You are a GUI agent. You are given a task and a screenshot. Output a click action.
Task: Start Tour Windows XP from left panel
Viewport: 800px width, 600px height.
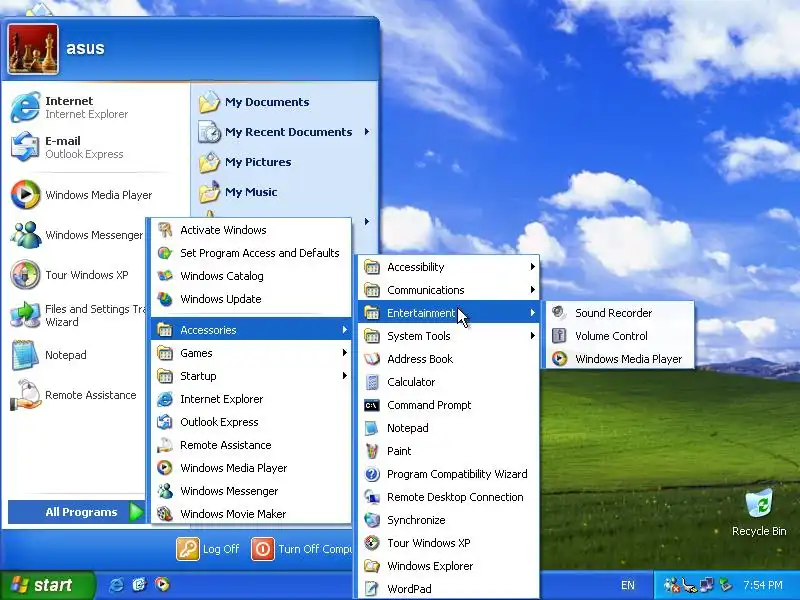(77, 275)
